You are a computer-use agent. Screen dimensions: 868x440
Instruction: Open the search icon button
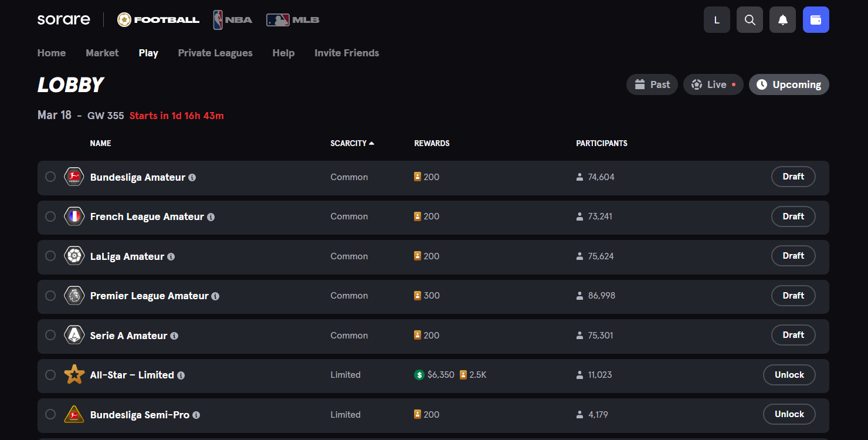750,20
